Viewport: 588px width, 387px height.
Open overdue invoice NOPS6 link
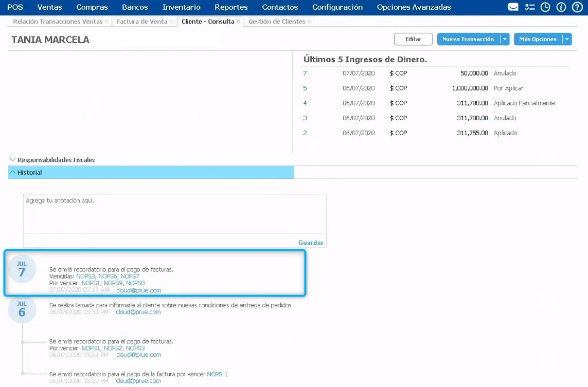108,277
